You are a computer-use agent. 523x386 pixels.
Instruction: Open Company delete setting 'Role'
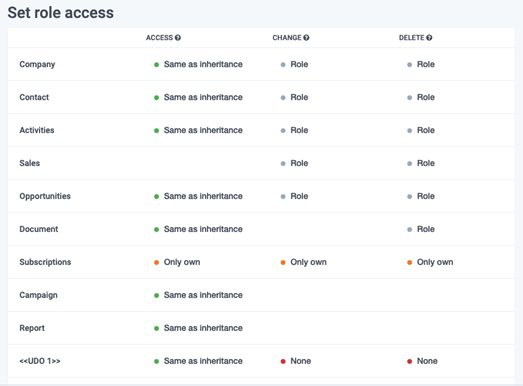(x=421, y=64)
